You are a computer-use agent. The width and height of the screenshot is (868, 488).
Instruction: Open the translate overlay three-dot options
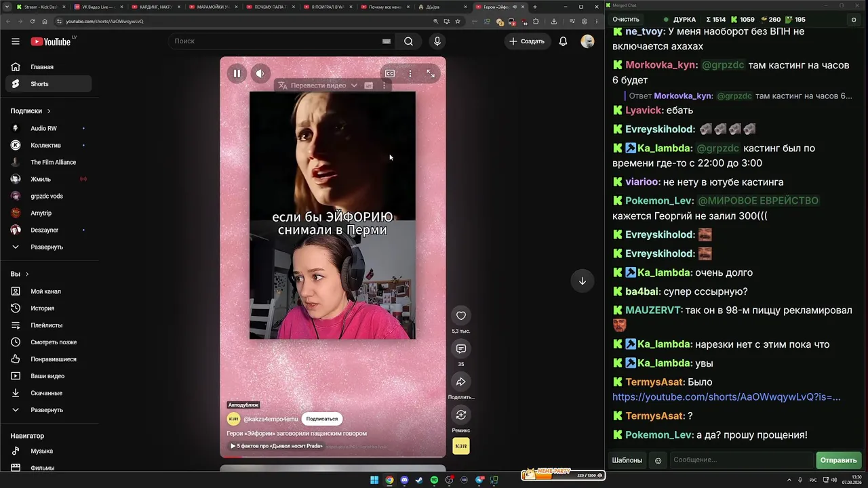384,85
